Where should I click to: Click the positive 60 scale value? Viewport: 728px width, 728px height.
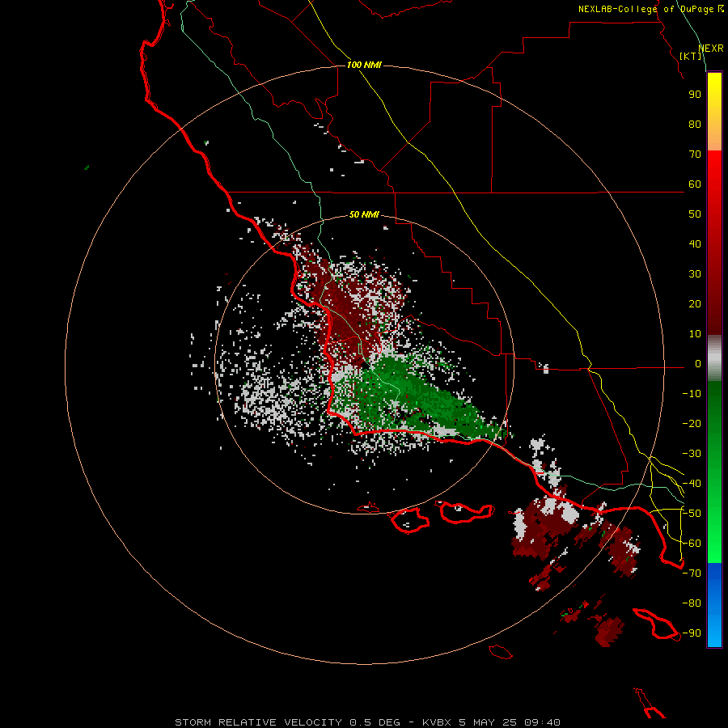(695, 184)
